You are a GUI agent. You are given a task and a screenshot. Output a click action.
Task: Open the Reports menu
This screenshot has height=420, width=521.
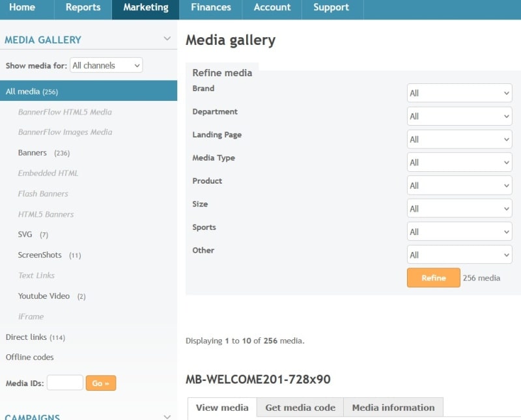pyautogui.click(x=83, y=8)
